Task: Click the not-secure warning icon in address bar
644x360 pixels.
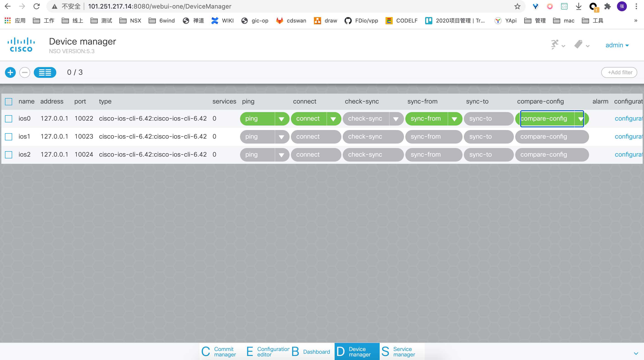Action: (x=55, y=6)
